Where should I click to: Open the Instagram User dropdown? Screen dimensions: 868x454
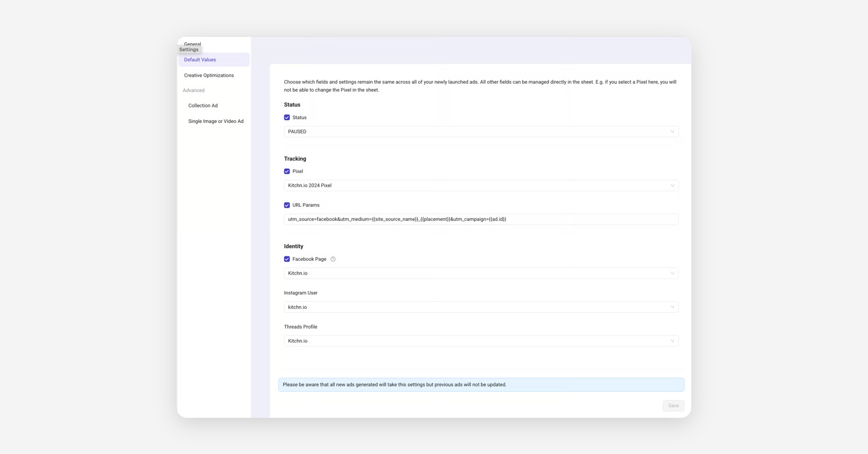coord(477,307)
